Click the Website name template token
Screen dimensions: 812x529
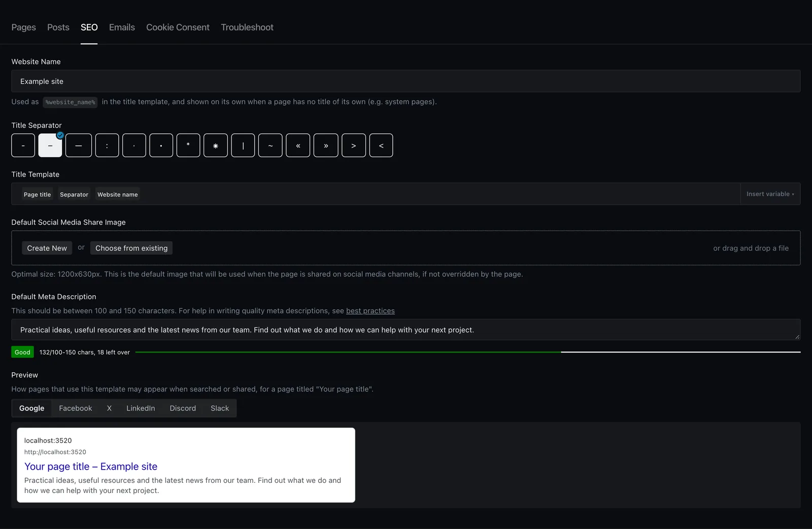118,194
